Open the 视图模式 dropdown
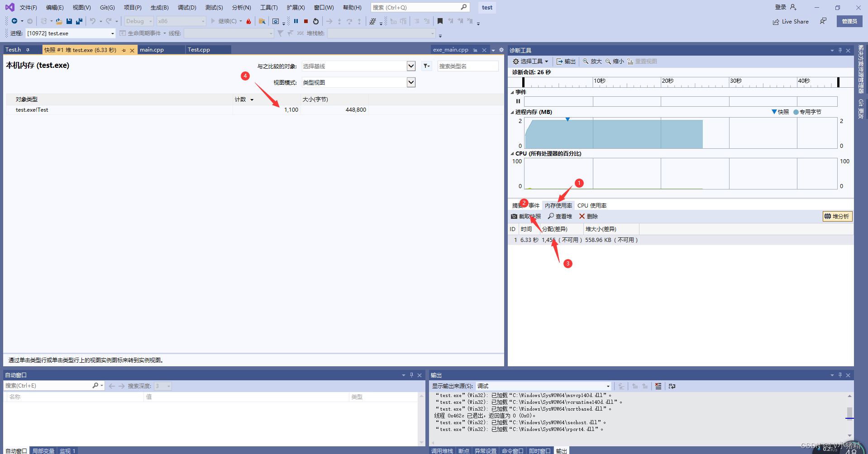The width and height of the screenshot is (868, 454). (x=411, y=82)
